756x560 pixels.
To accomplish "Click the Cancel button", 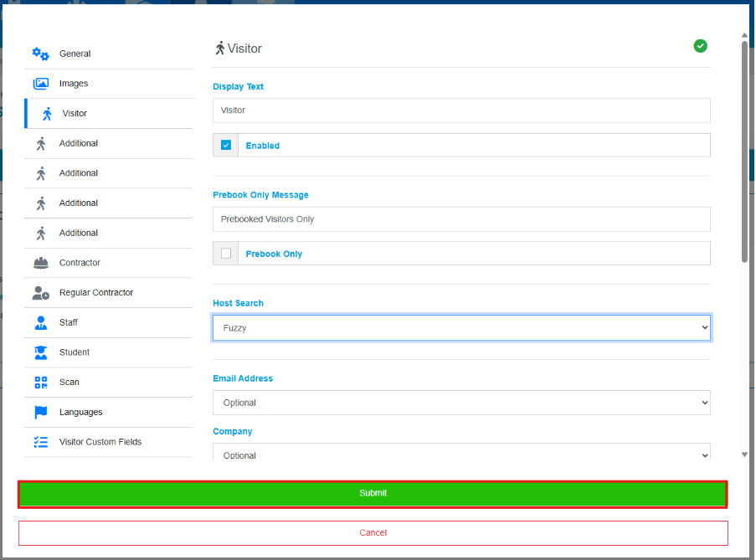I will coord(373,533).
